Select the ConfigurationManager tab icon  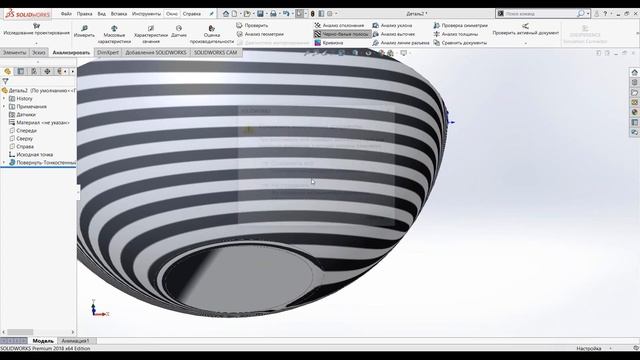pyautogui.click(x=34, y=71)
